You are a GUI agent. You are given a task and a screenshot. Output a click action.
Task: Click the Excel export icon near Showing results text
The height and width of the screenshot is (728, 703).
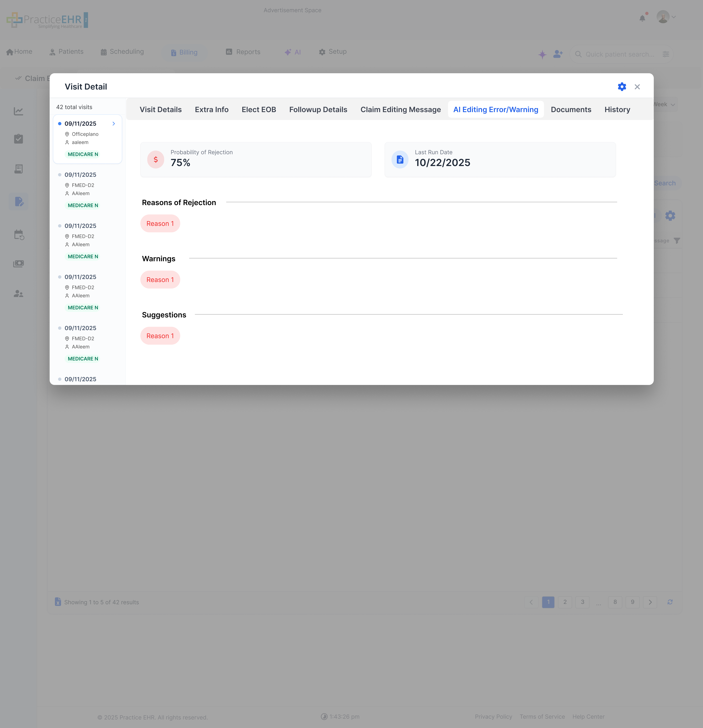coord(58,602)
